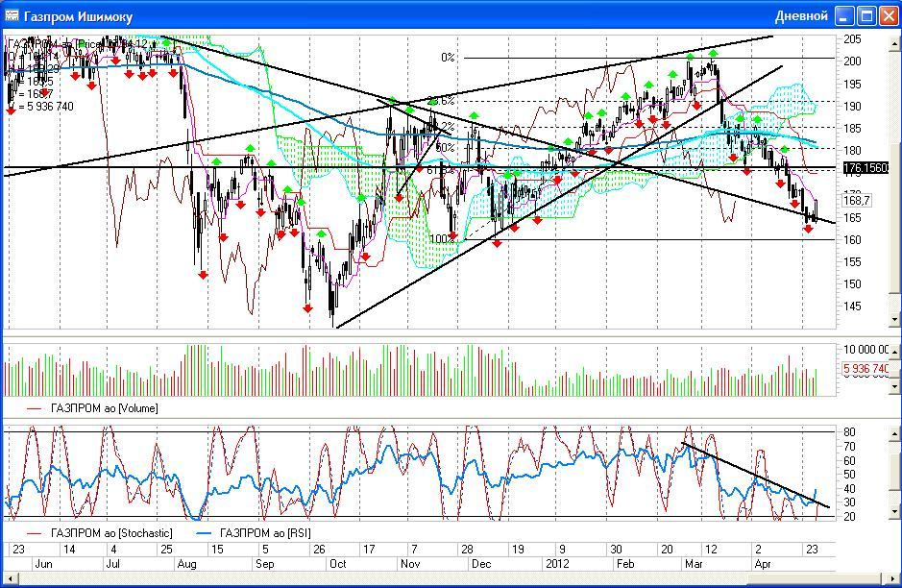The width and height of the screenshot is (902, 588).
Task: Click the Дневной timeframe label in title bar
Action: pyautogui.click(x=801, y=15)
